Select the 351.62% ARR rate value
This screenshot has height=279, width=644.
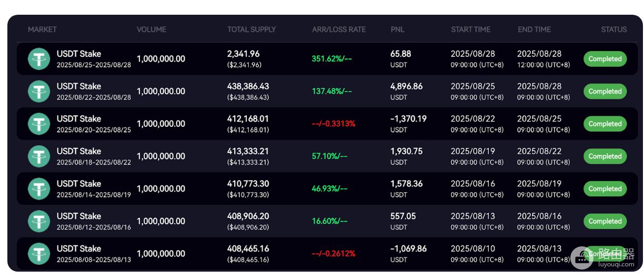(331, 59)
